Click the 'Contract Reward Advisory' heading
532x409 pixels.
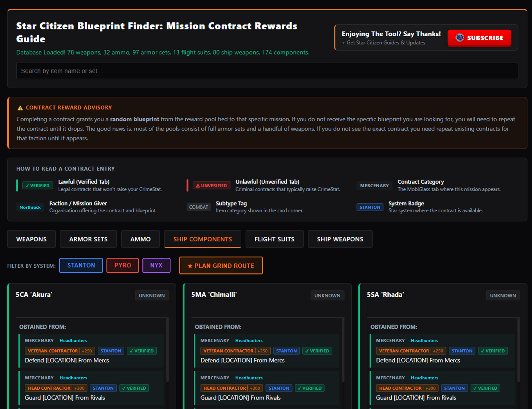click(69, 108)
